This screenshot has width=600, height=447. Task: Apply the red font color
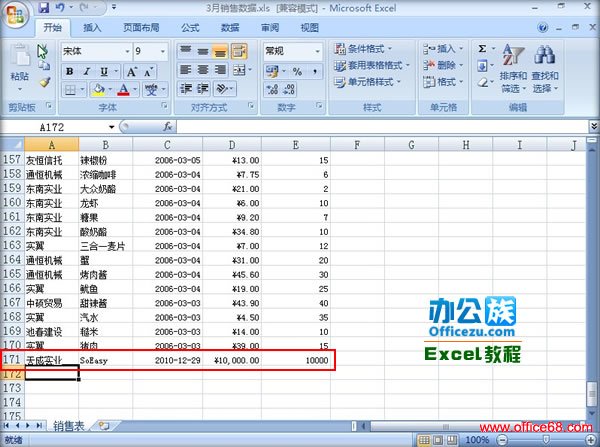pyautogui.click(x=124, y=90)
